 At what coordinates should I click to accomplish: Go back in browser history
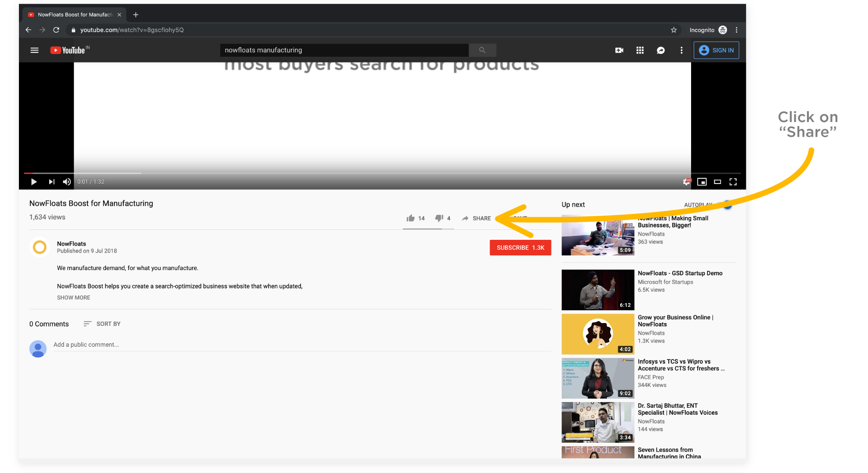click(28, 30)
